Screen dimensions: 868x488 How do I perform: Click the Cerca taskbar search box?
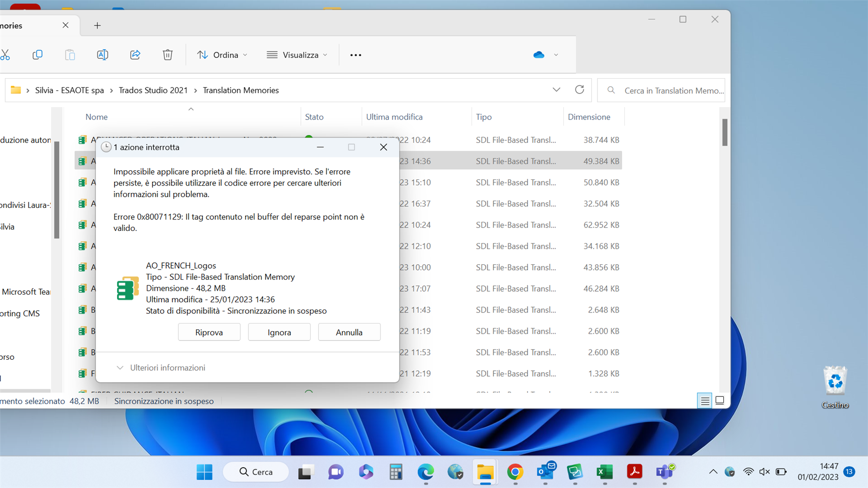point(256,472)
